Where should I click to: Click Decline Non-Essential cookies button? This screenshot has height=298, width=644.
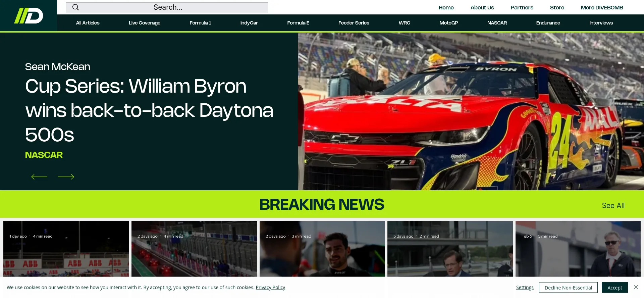[x=568, y=287]
